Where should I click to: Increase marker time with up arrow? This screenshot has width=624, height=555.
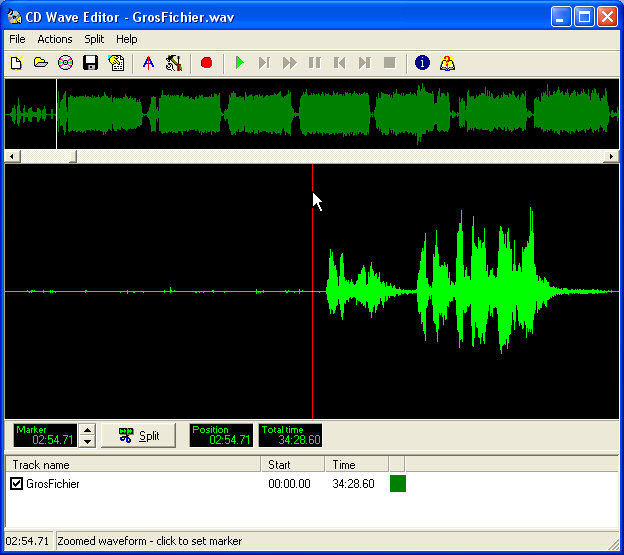point(87,429)
